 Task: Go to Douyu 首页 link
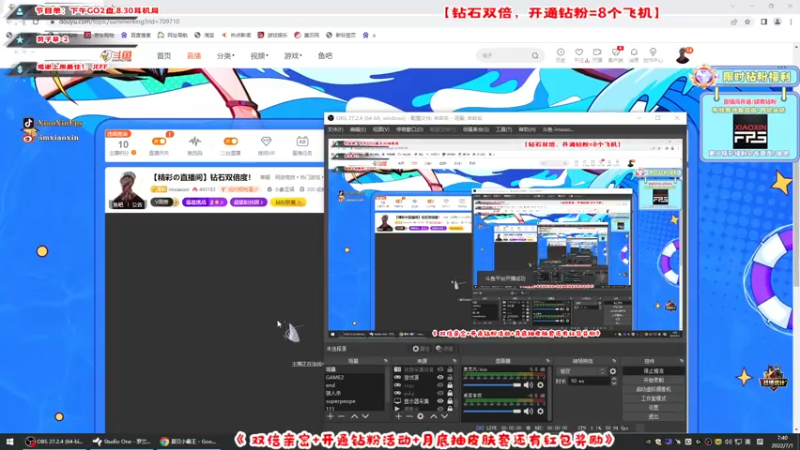[x=164, y=56]
